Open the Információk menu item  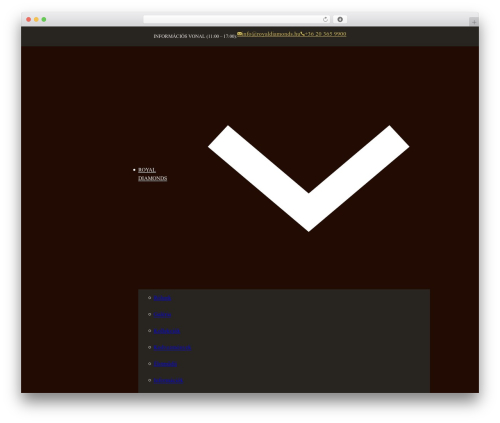[168, 380]
